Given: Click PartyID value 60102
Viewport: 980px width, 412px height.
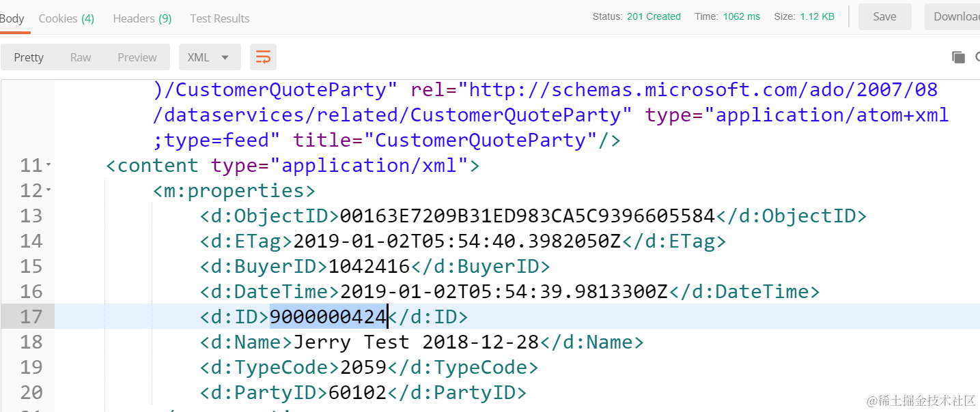Looking at the screenshot, I should point(357,393).
